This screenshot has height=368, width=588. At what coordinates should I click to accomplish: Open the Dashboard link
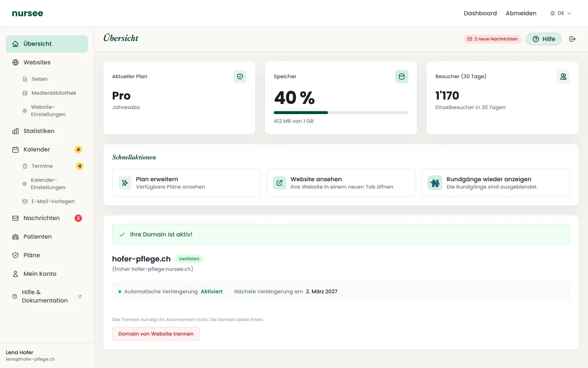tap(480, 13)
